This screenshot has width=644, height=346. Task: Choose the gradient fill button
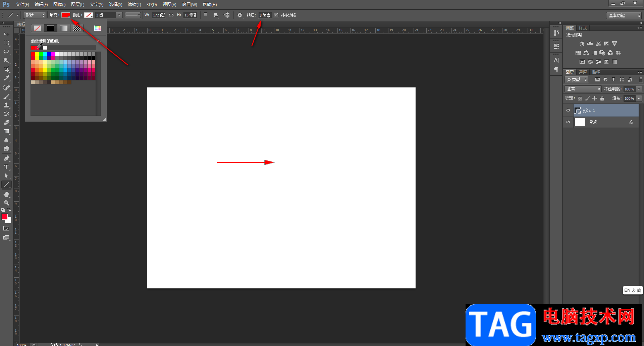64,28
